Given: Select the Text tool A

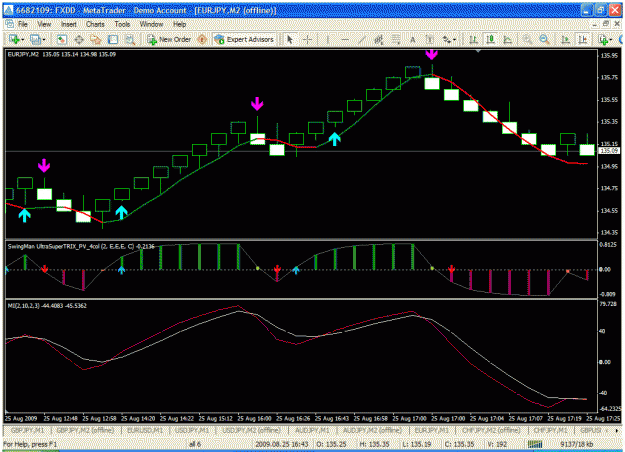Looking at the screenshot, I should click(413, 39).
